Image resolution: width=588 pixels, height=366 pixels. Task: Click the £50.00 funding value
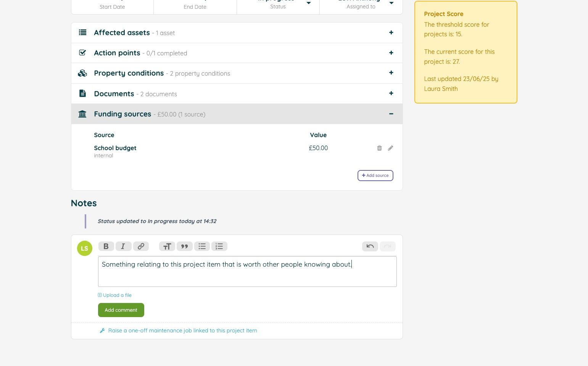pyautogui.click(x=318, y=148)
